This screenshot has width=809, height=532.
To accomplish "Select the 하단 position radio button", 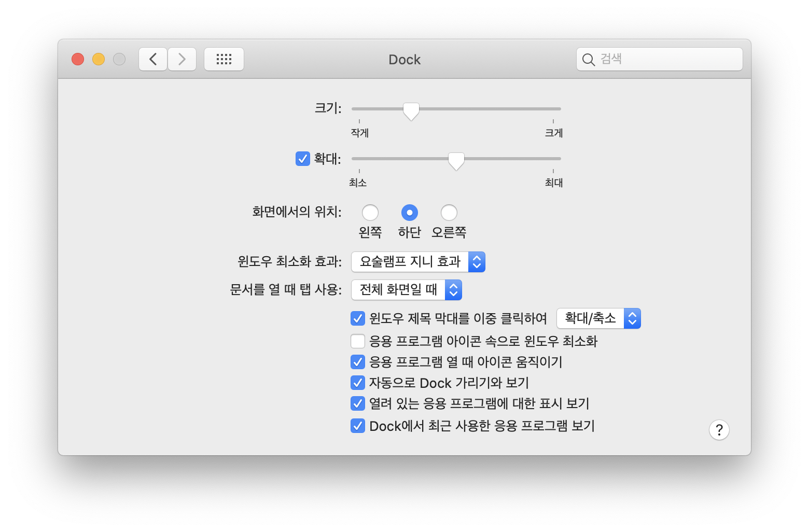I will [x=410, y=213].
